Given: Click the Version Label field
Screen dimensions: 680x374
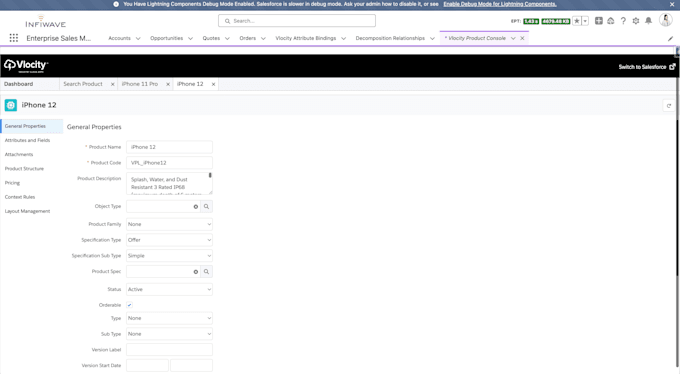Looking at the screenshot, I should (169, 350).
